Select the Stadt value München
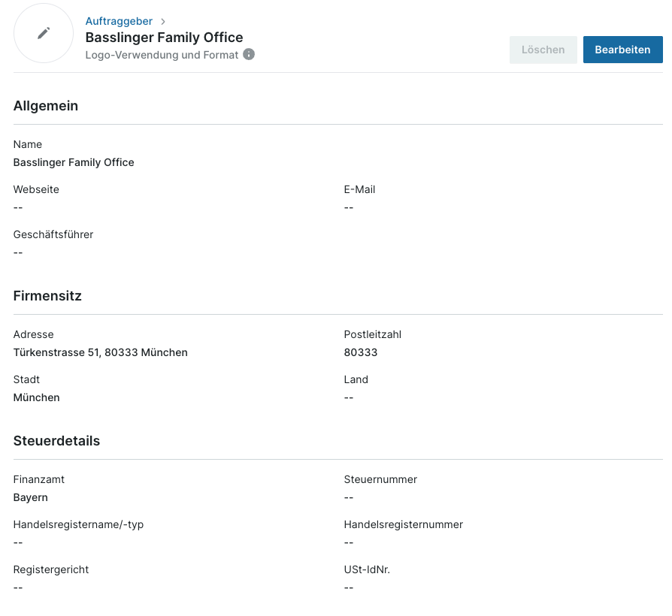The image size is (672, 616). [x=36, y=397]
